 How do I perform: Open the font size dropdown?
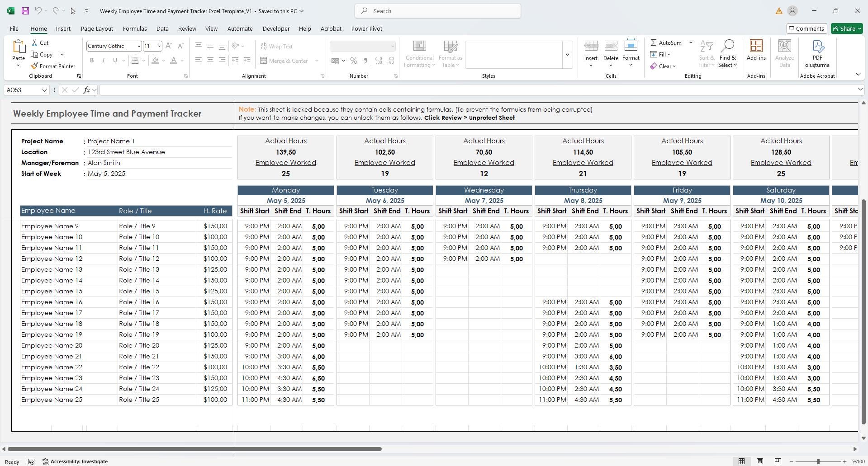(x=159, y=46)
